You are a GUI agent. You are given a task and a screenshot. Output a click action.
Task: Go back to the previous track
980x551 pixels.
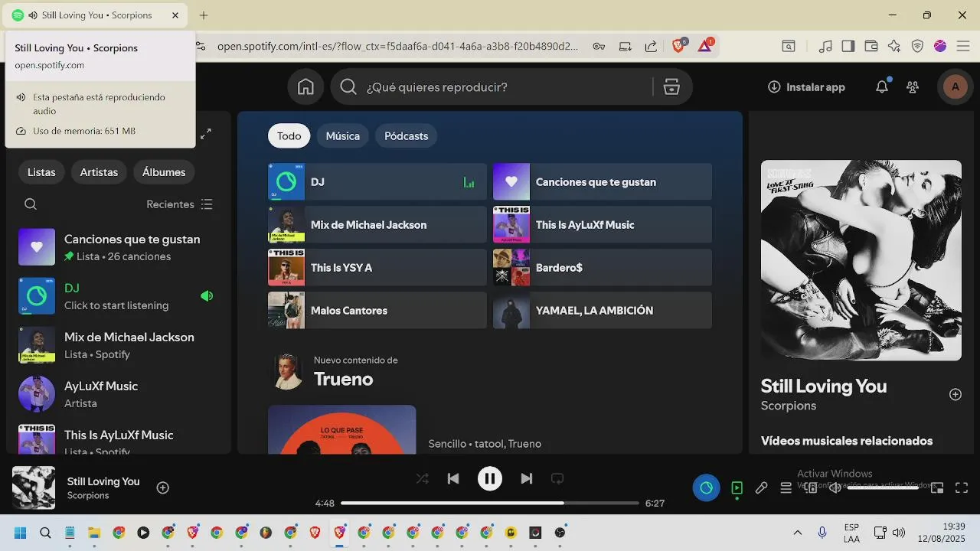point(453,479)
